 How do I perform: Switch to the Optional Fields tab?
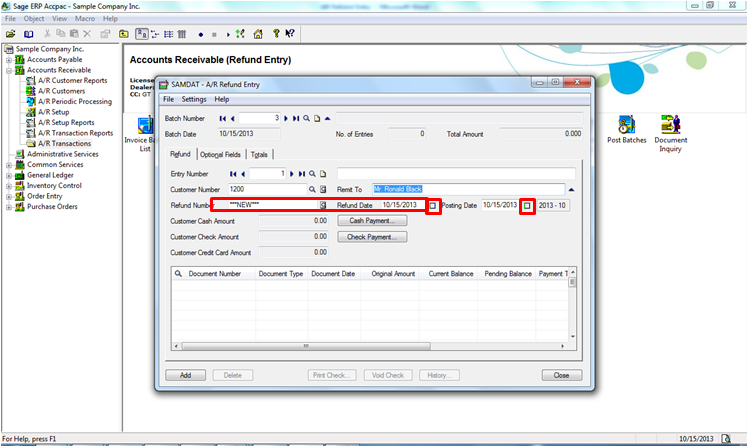pos(220,154)
